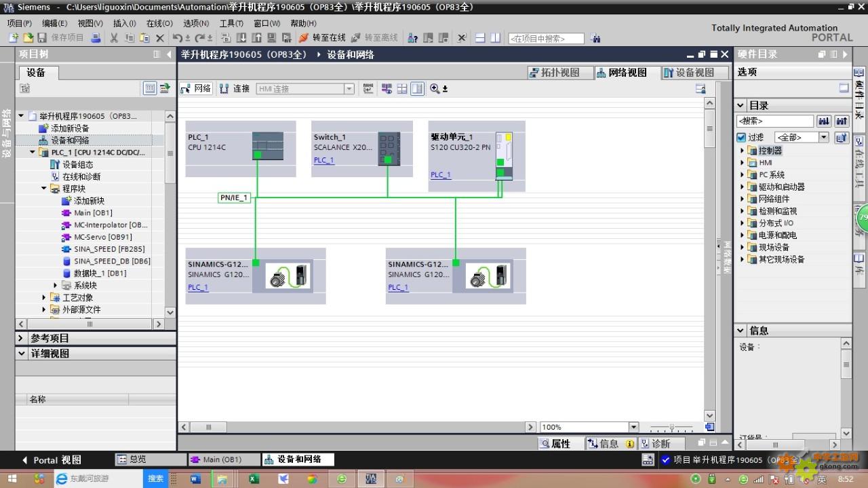Screen dimensions: 868x488
Task: Open the zoom level 100% dropdown
Action: click(x=634, y=427)
